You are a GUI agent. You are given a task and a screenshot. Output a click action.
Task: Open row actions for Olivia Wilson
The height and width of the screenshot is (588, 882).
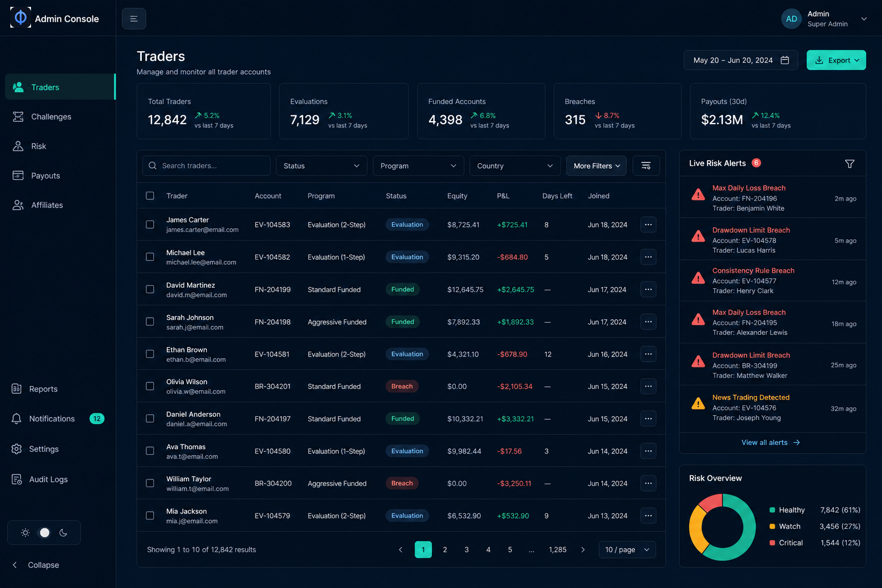tap(648, 386)
